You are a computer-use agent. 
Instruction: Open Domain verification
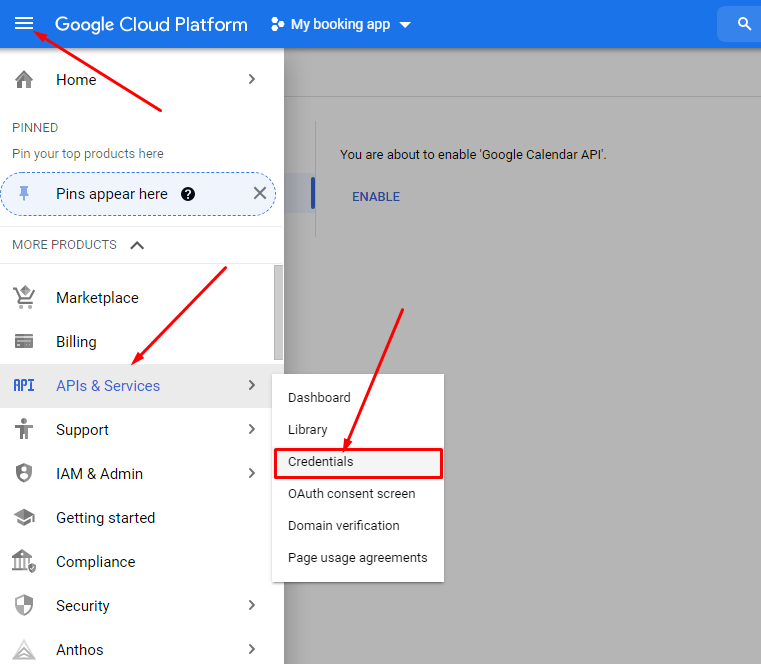[358, 526]
